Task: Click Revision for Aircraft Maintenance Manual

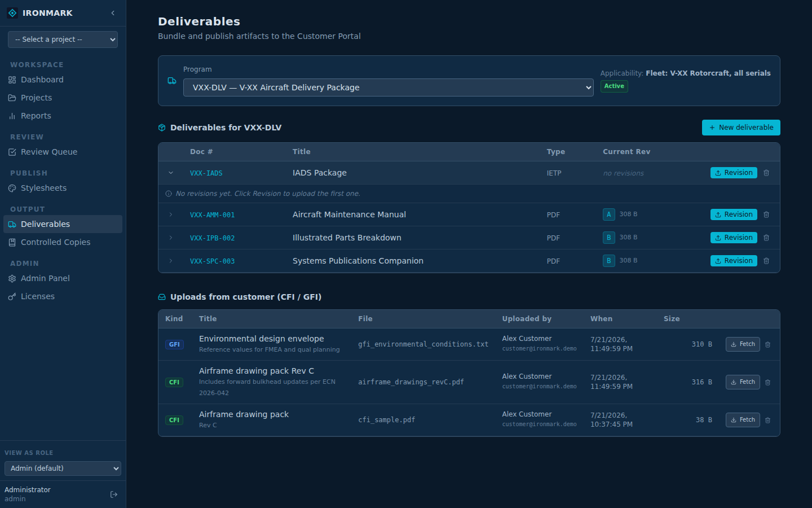Action: pos(734,214)
